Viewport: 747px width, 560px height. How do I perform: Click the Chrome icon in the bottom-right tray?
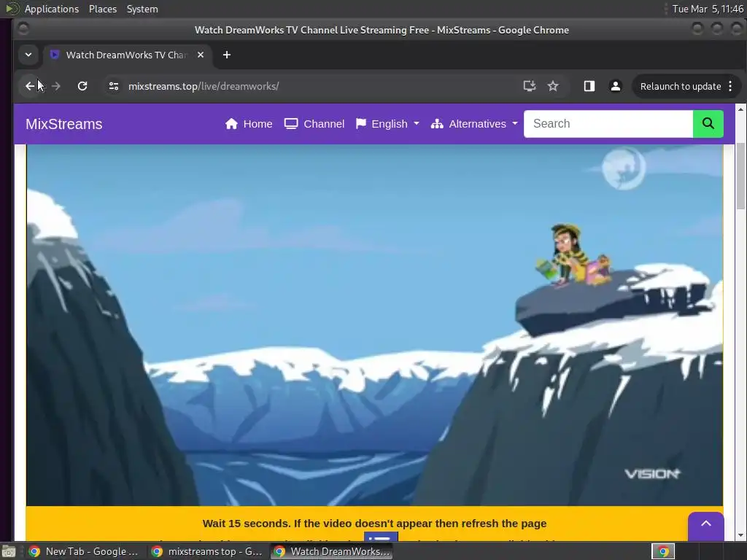point(663,551)
